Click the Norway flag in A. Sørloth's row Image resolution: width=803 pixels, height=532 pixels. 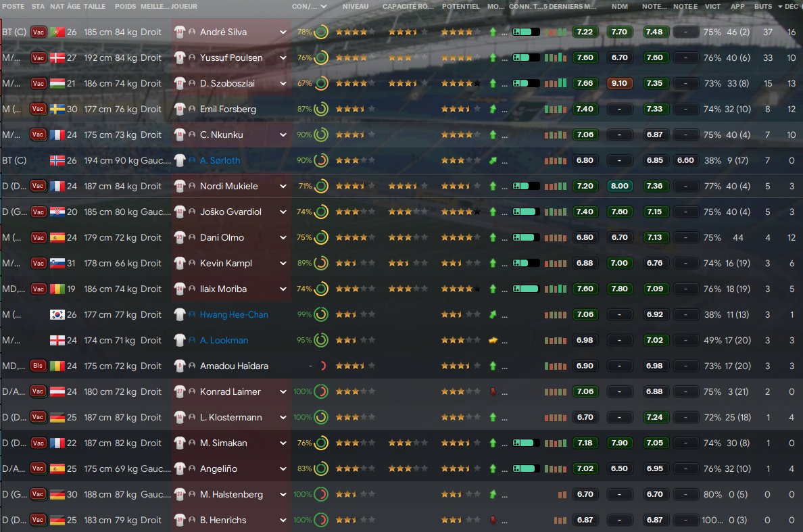[57, 160]
